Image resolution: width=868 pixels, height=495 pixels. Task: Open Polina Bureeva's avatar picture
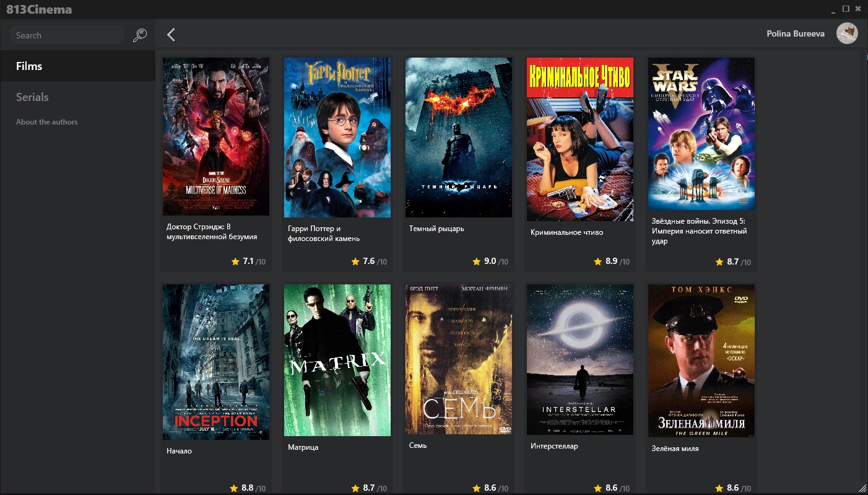click(847, 33)
